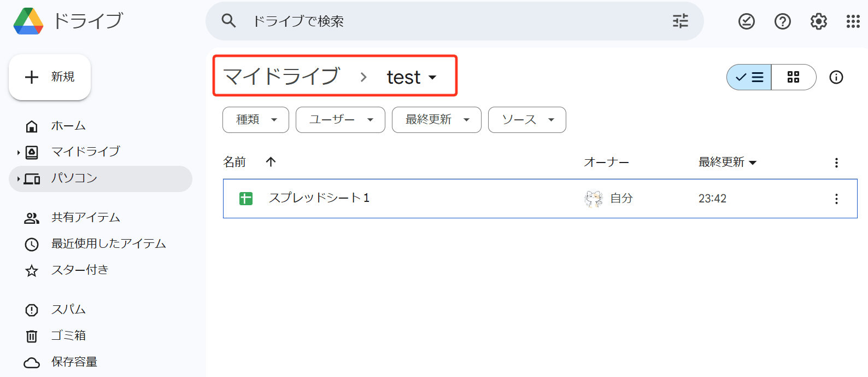Screen dimensions: 868x377
Task: Expand the マイドライブ tree arrow in sidebar
Action: click(x=19, y=153)
